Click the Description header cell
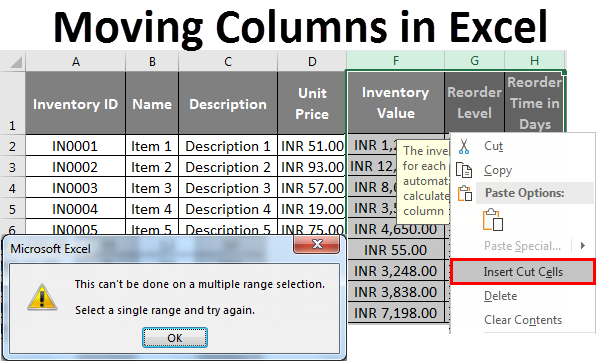Image resolution: width=598 pixels, height=362 pixels. [x=228, y=103]
